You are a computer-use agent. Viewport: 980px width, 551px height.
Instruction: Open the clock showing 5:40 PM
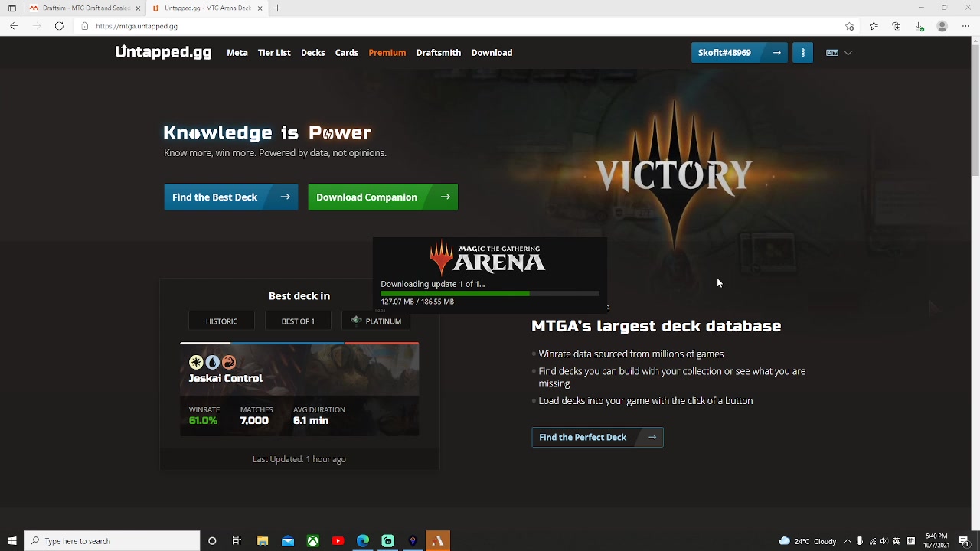pyautogui.click(x=936, y=541)
